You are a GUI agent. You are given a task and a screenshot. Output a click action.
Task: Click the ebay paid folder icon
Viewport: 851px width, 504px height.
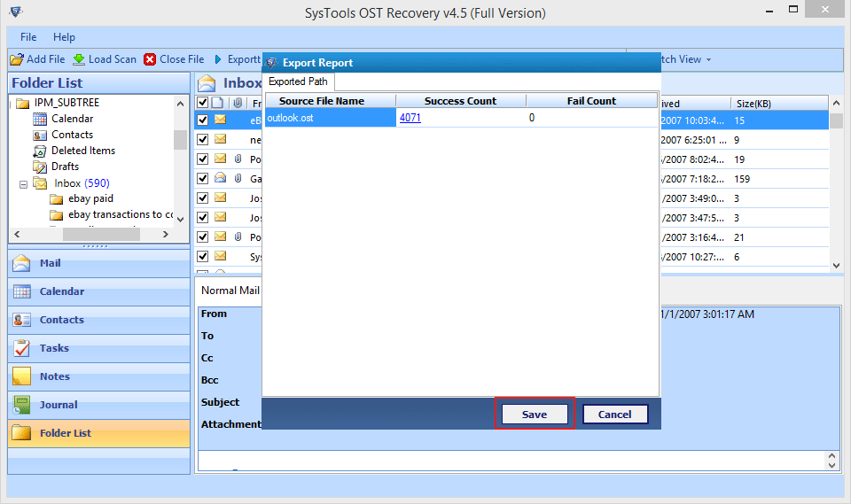(57, 199)
